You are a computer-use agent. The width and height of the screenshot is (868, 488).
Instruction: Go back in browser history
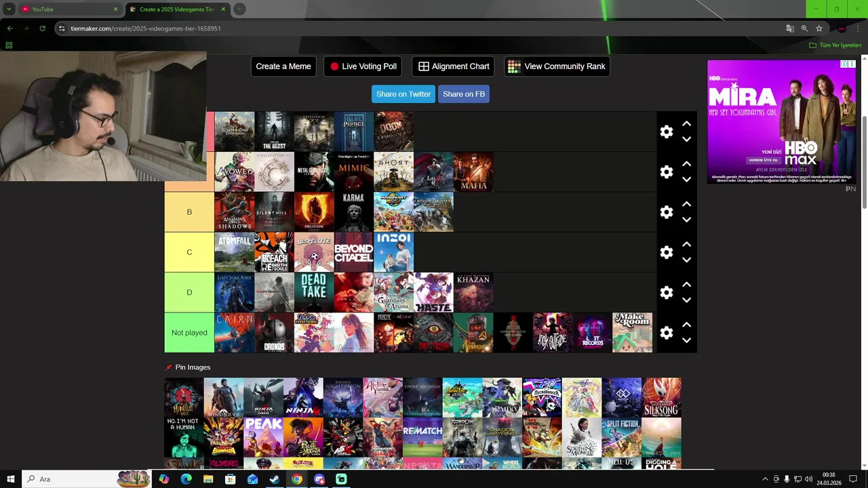[9, 28]
